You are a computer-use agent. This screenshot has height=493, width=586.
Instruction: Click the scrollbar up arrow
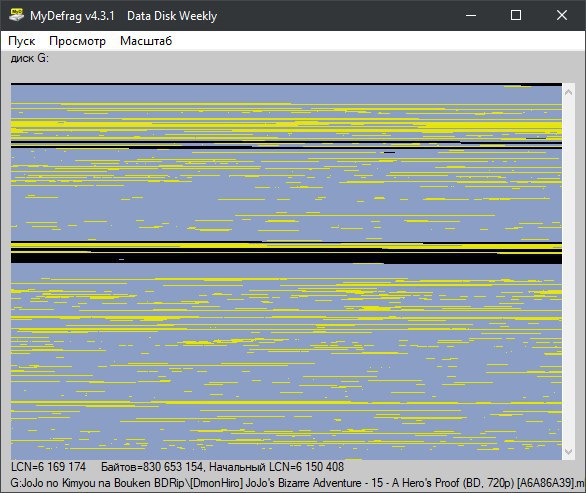point(568,92)
